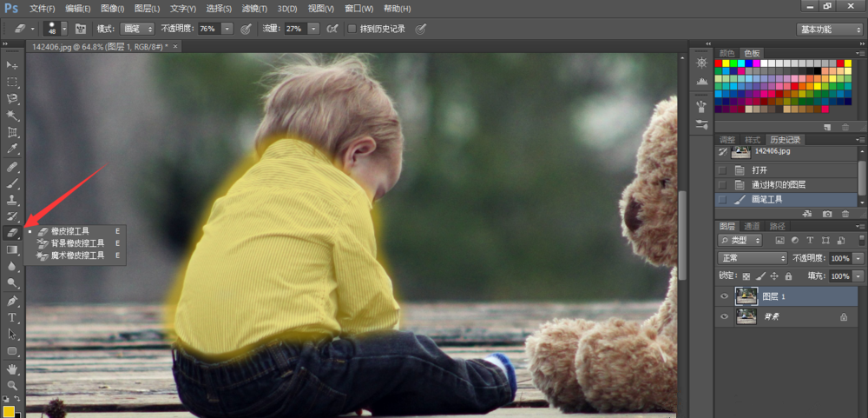The height and width of the screenshot is (418, 868).
Task: Open the 图像(I) menu
Action: tap(112, 9)
